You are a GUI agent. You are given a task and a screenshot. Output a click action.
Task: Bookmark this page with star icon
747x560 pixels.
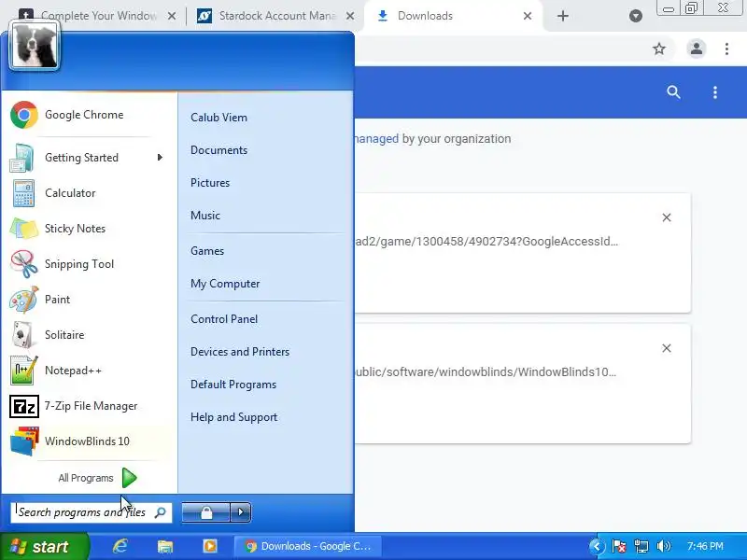tap(659, 49)
